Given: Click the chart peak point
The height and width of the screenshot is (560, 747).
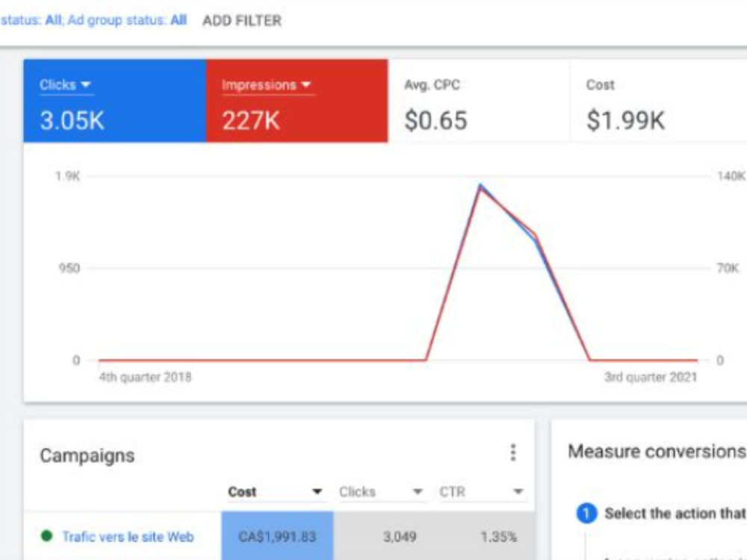Looking at the screenshot, I should coord(480,185).
